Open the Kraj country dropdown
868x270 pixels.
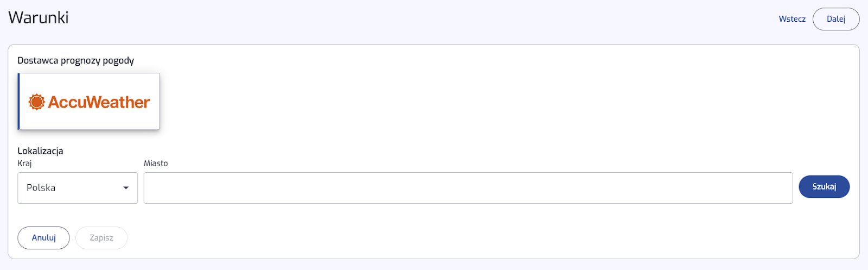(78, 188)
